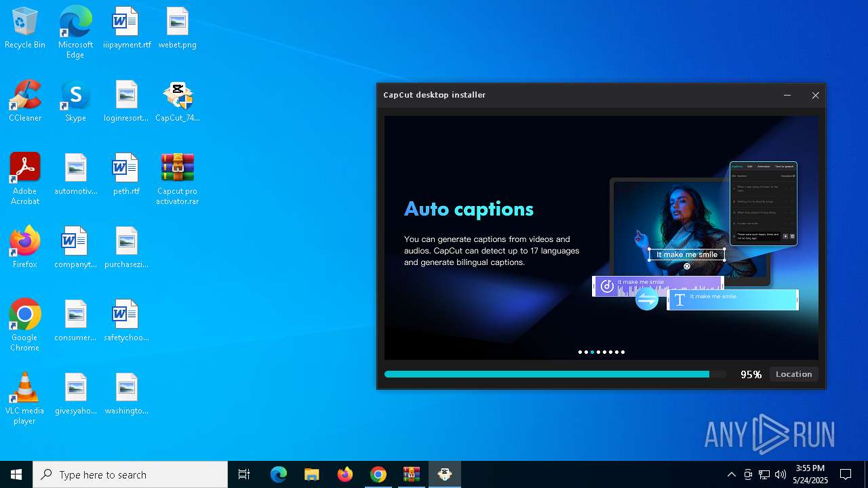Switch to WinRAR in the taskbar
This screenshot has height=488, width=868.
[x=412, y=474]
